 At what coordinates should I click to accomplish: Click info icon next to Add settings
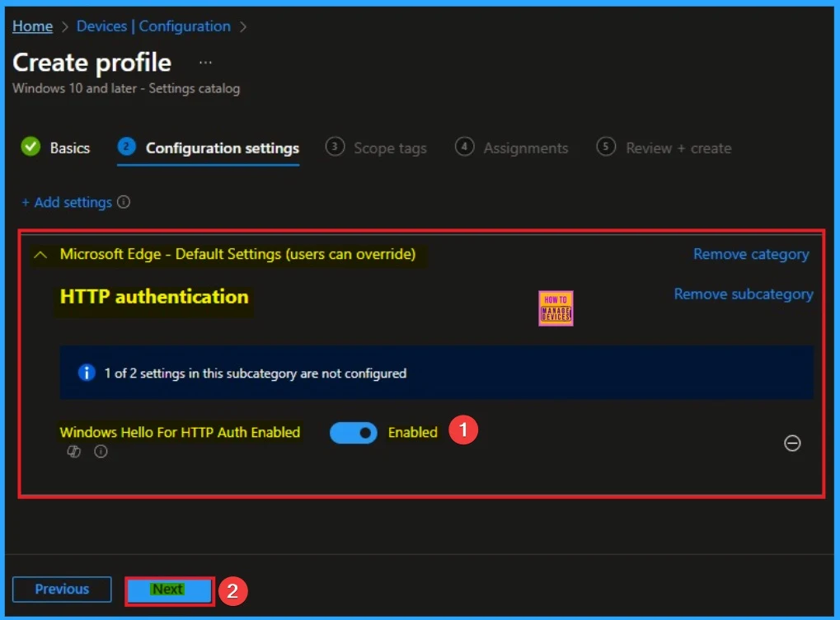coord(124,202)
